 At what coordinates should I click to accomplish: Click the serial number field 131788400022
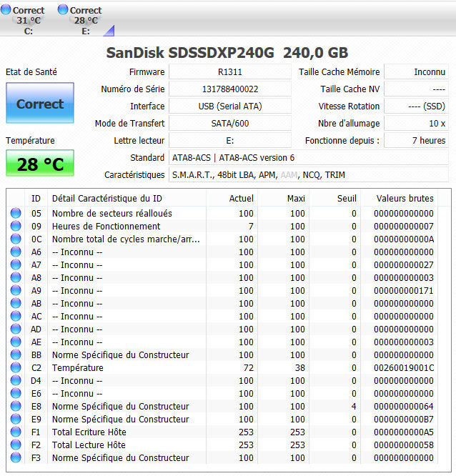[230, 89]
